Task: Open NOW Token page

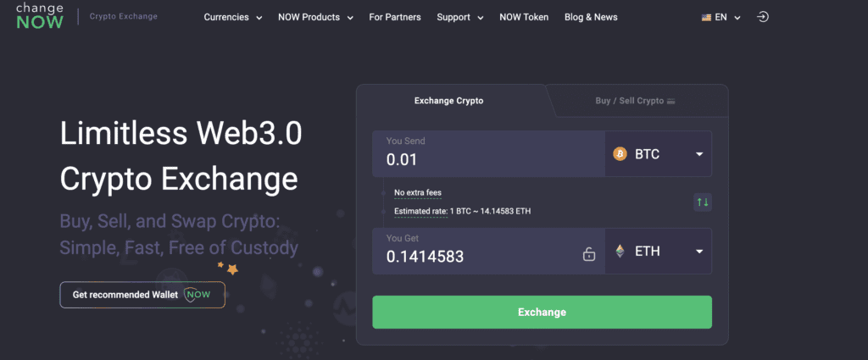Action: click(524, 17)
